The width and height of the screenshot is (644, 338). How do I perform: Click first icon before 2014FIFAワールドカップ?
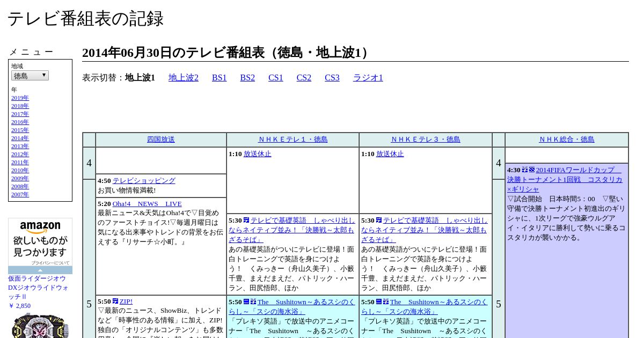pos(525,170)
